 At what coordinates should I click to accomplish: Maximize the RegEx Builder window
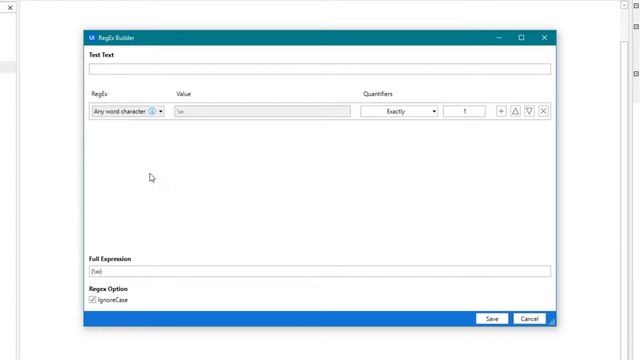pyautogui.click(x=521, y=38)
